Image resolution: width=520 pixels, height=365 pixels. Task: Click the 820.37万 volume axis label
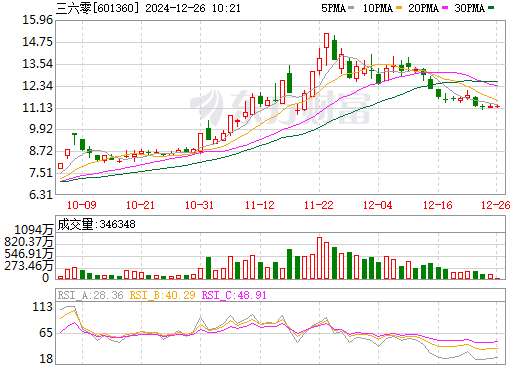point(29,242)
